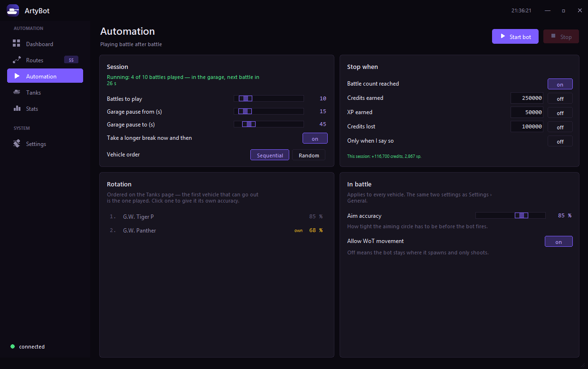This screenshot has width=588, height=369.
Task: Turn on Only when I say so
Action: coord(560,141)
